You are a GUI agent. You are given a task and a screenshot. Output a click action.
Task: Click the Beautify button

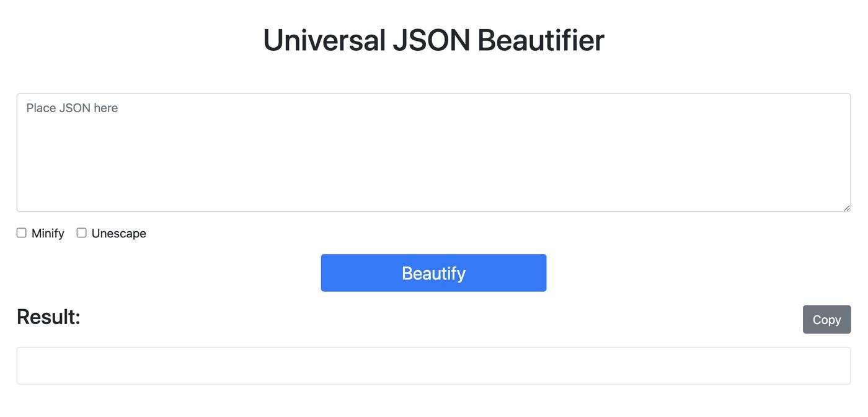coord(433,273)
